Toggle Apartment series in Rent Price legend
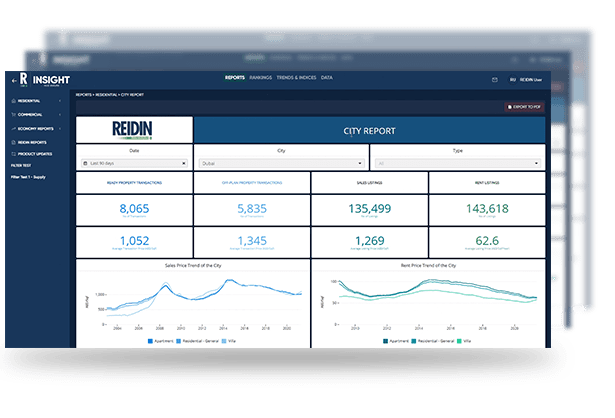Image resolution: width=615 pixels, height=418 pixels. point(396,341)
